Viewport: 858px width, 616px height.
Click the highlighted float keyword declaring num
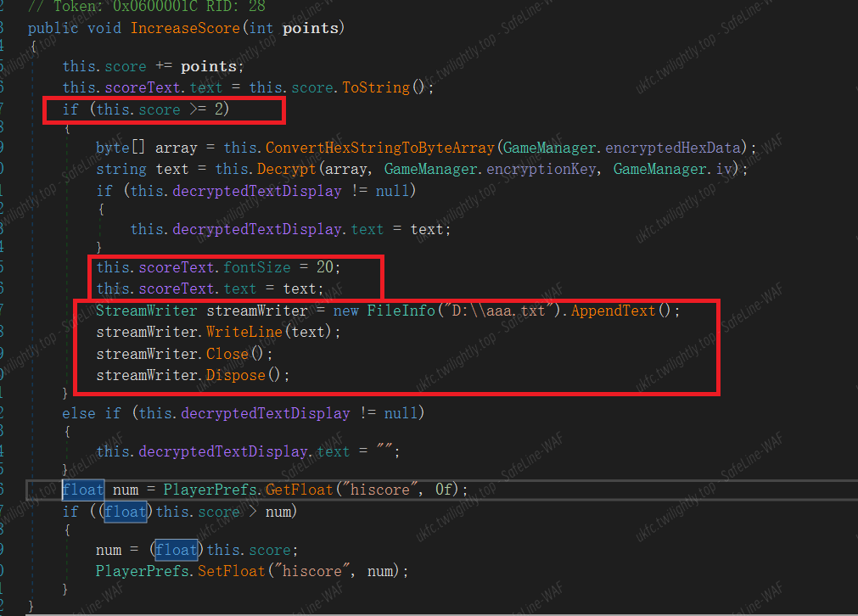83,490
